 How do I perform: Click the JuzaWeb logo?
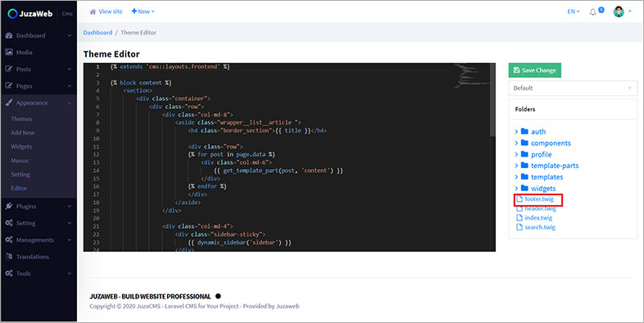[x=30, y=14]
